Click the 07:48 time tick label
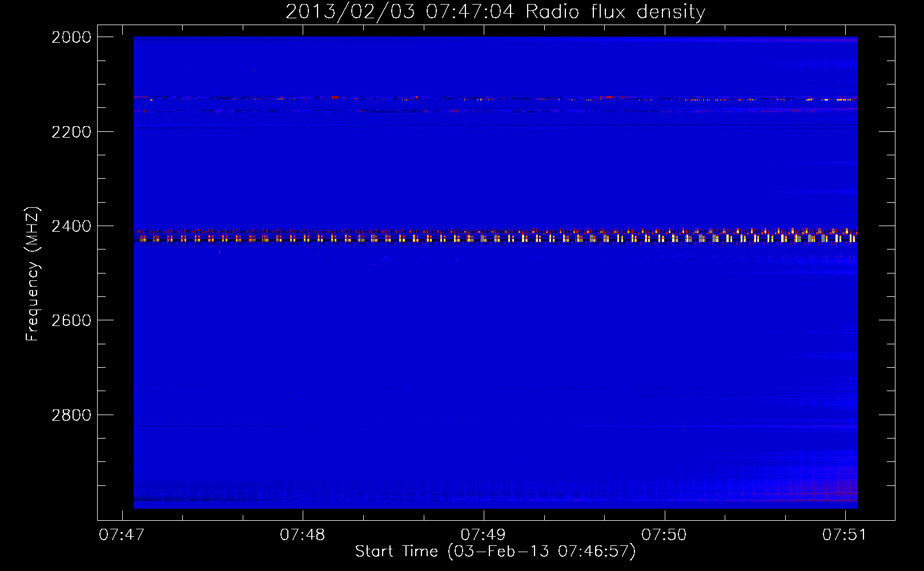Image resolution: width=924 pixels, height=571 pixels. [303, 535]
